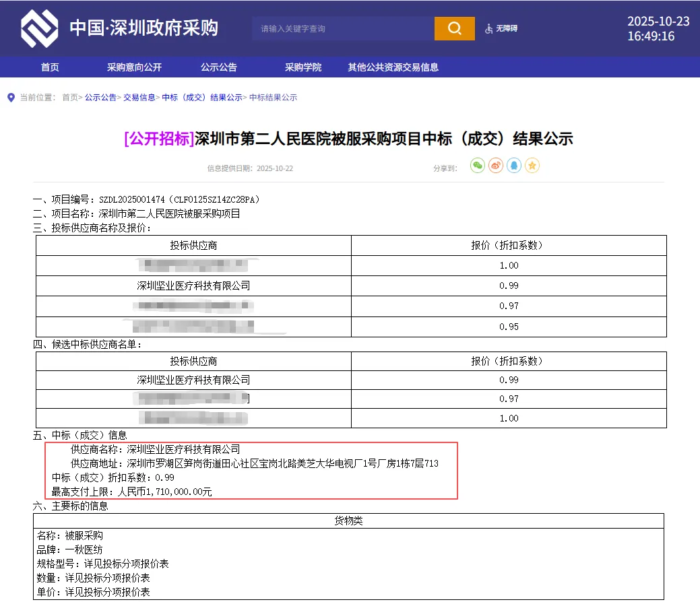Click the 无障碍 accessibility text label

(x=507, y=29)
